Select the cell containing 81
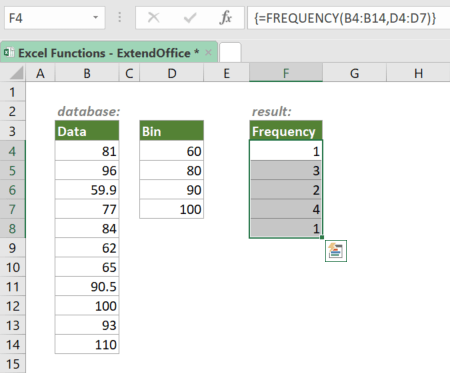The height and width of the screenshot is (373, 450). (87, 151)
